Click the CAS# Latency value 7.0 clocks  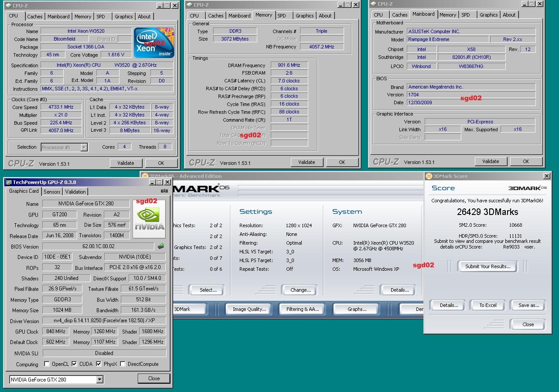coord(289,81)
